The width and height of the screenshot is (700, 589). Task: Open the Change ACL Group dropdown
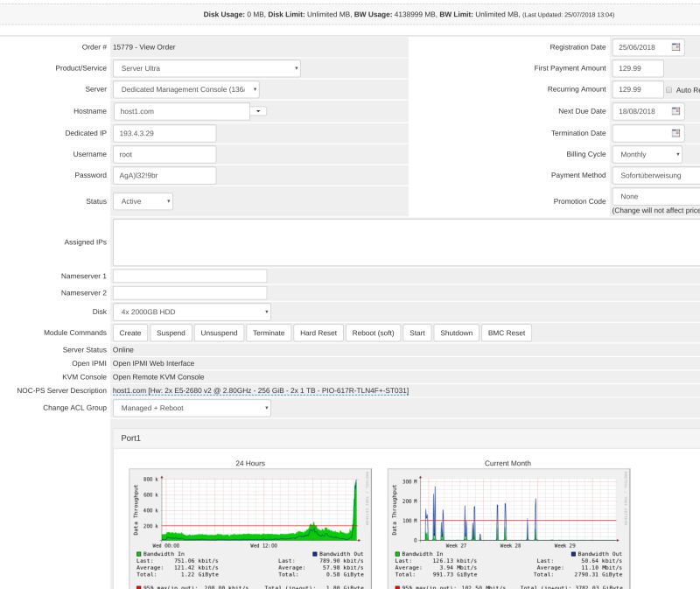point(192,408)
